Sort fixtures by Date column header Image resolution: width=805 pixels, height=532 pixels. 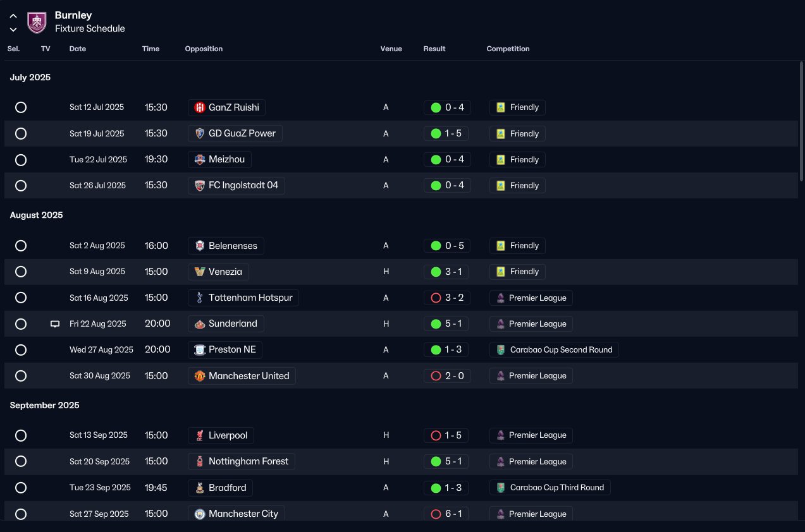pyautogui.click(x=78, y=49)
